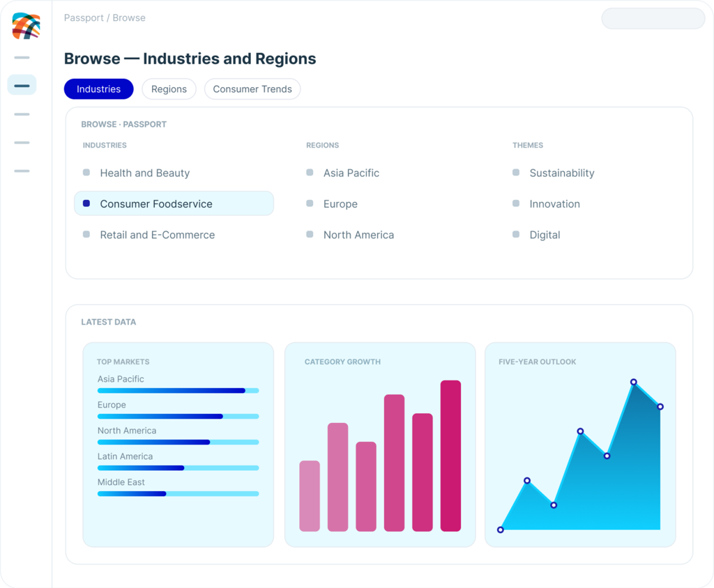The width and height of the screenshot is (714, 588).
Task: Click the Latin America progress bar
Action: pyautogui.click(x=178, y=468)
